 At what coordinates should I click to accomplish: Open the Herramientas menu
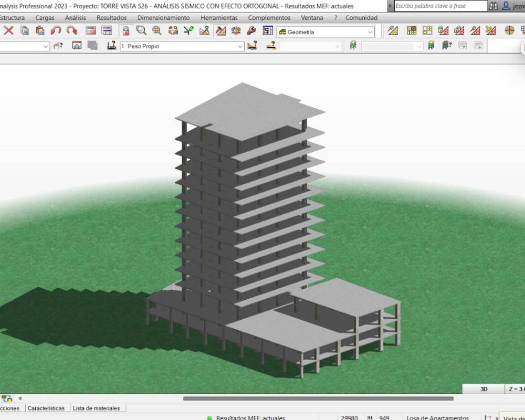pyautogui.click(x=219, y=18)
